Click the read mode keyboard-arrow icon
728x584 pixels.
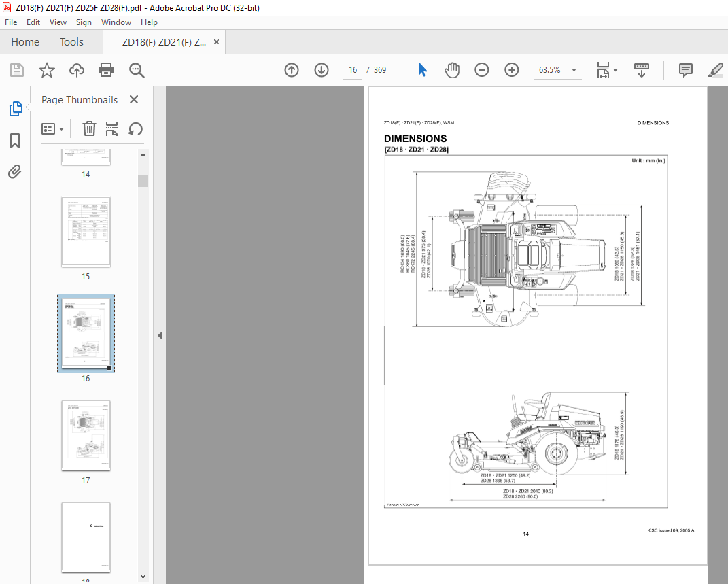[x=642, y=70]
